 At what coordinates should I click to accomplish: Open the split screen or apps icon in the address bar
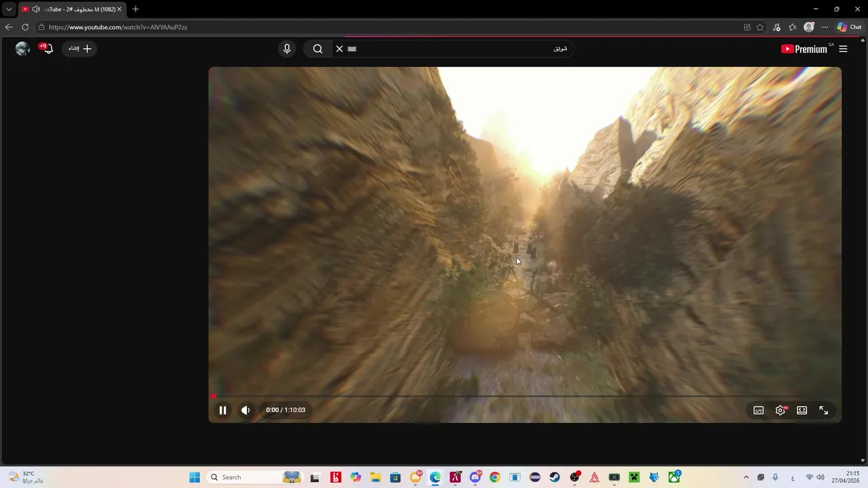point(747,27)
